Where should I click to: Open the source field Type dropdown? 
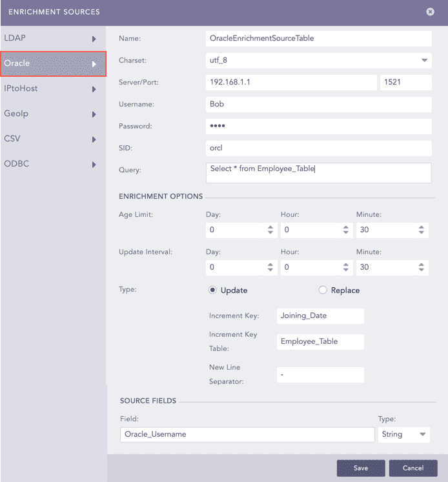[x=423, y=434]
